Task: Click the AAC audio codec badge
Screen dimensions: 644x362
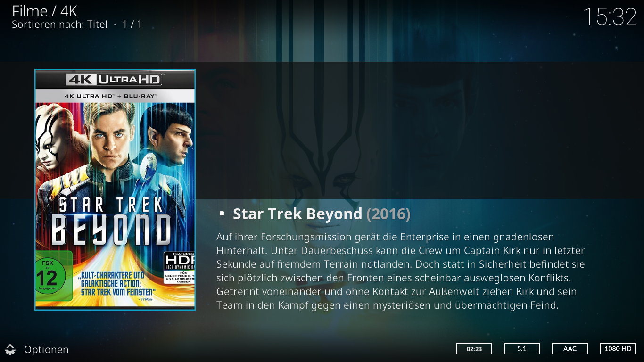Action: (x=570, y=349)
